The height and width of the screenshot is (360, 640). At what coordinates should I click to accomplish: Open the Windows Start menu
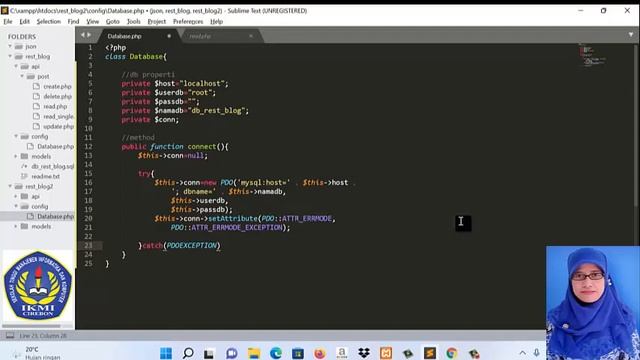click(x=166, y=353)
